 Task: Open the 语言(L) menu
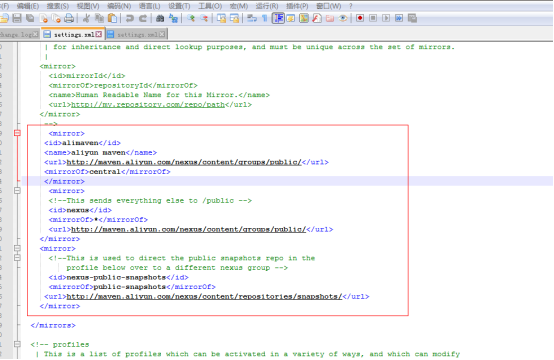(x=149, y=6)
